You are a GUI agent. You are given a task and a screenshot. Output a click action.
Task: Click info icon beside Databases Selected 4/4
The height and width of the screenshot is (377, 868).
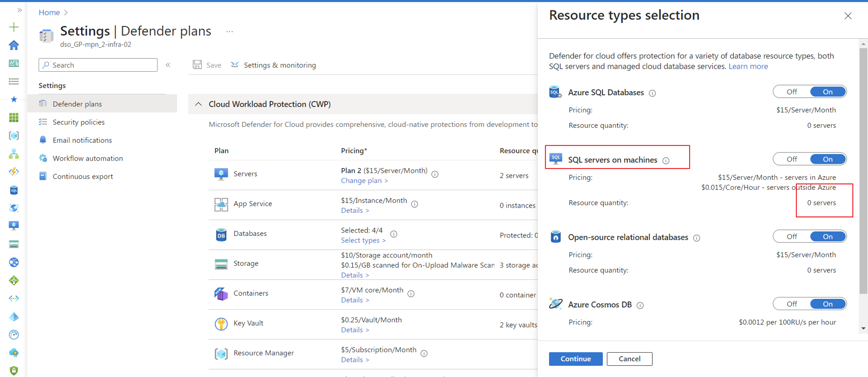(394, 234)
